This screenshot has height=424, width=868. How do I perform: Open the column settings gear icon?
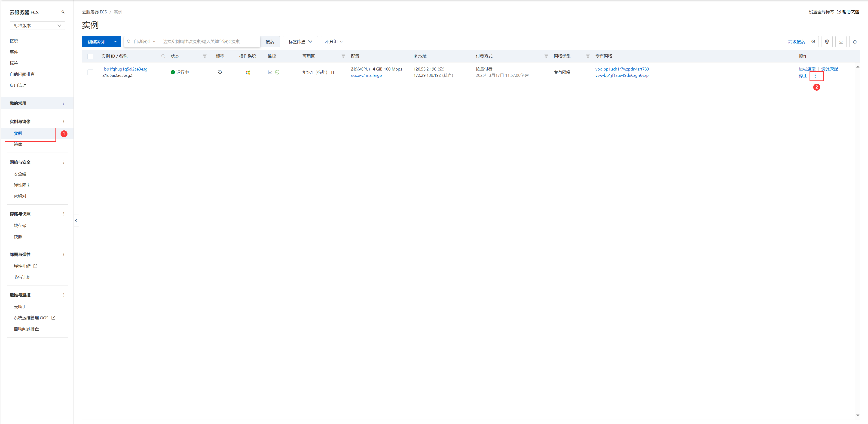827,42
